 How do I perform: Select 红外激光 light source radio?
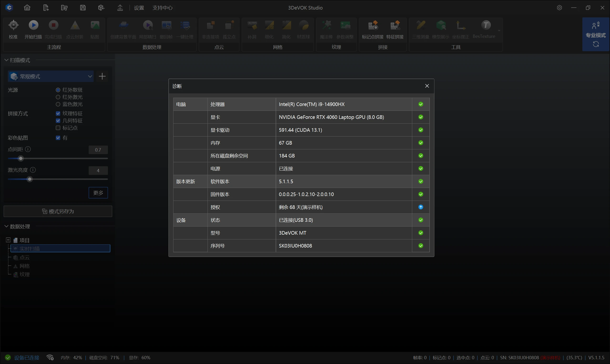coord(58,97)
